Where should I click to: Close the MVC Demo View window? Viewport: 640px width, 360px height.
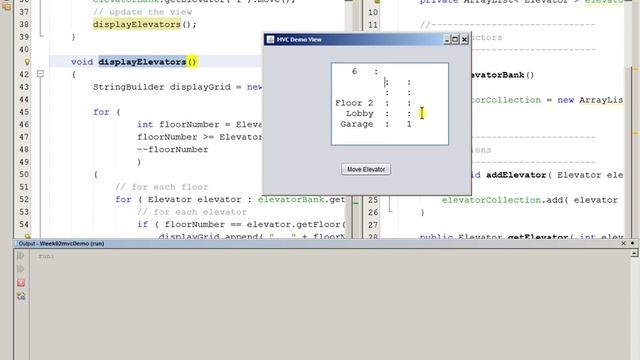click(x=464, y=40)
